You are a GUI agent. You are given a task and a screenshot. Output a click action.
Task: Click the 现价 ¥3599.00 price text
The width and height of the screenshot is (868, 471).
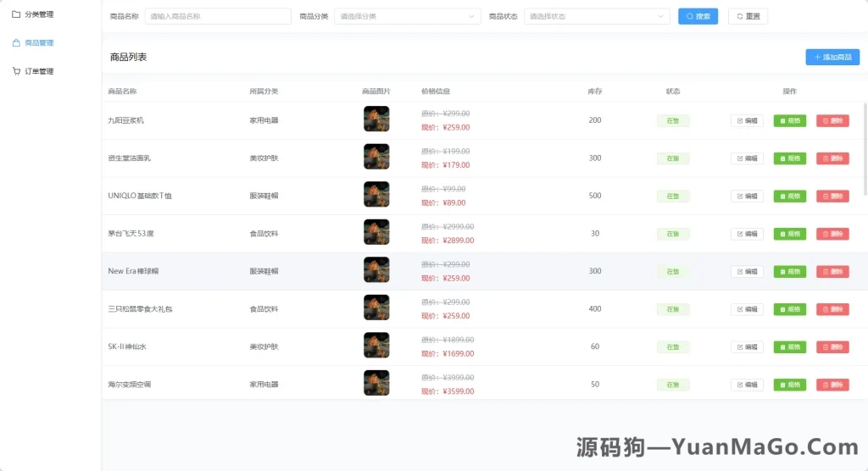point(448,391)
